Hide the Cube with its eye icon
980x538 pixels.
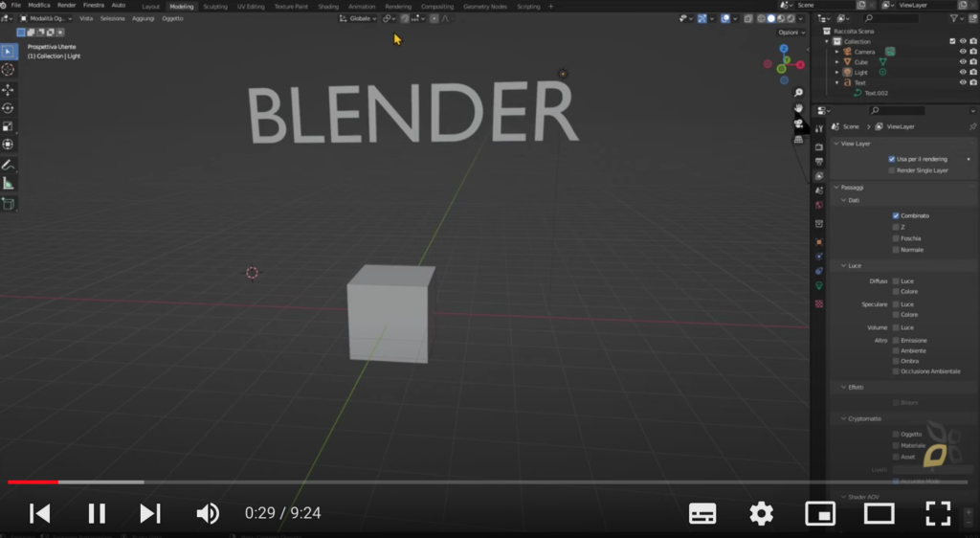point(963,62)
